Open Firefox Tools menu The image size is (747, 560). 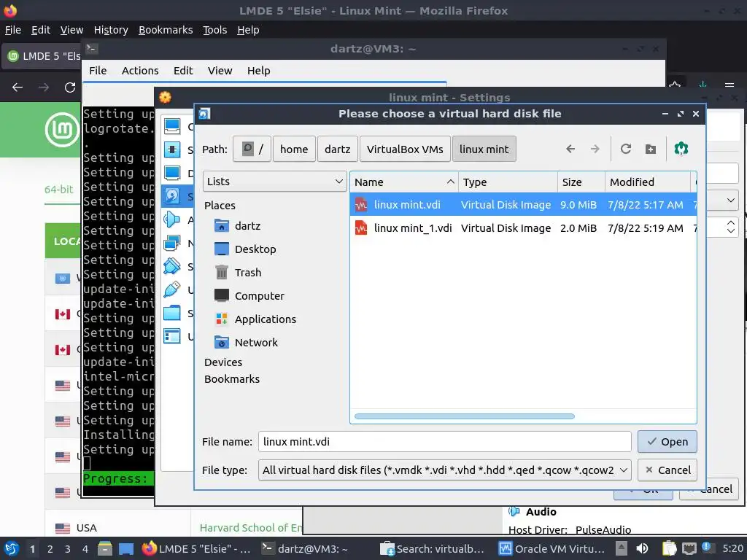[215, 30]
